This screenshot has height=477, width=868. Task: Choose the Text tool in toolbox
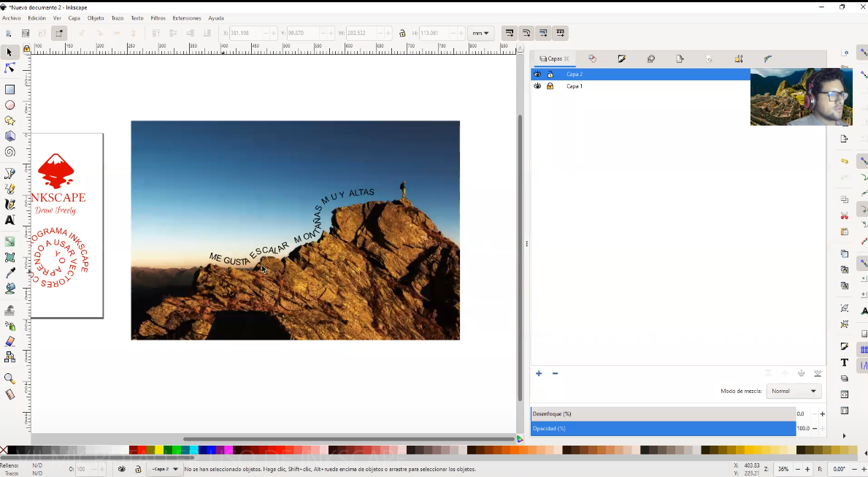(9, 220)
